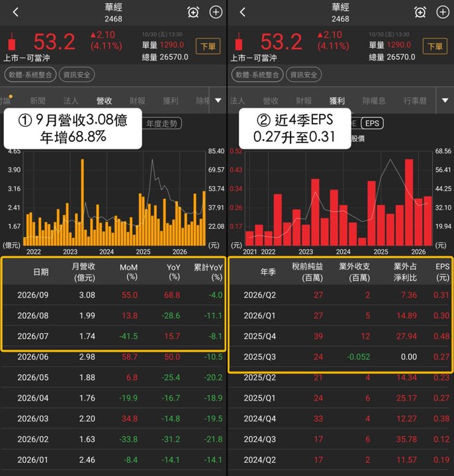Open the 營收 tab on left panel
This screenshot has width=454, height=476.
104,100
